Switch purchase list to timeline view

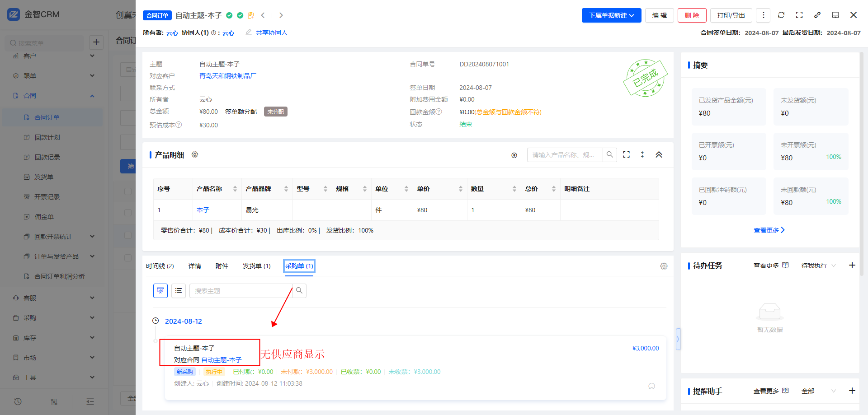tap(160, 291)
